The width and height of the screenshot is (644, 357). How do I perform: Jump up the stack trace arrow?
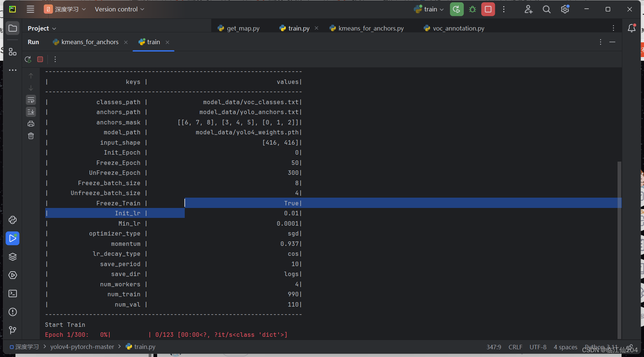(x=31, y=76)
